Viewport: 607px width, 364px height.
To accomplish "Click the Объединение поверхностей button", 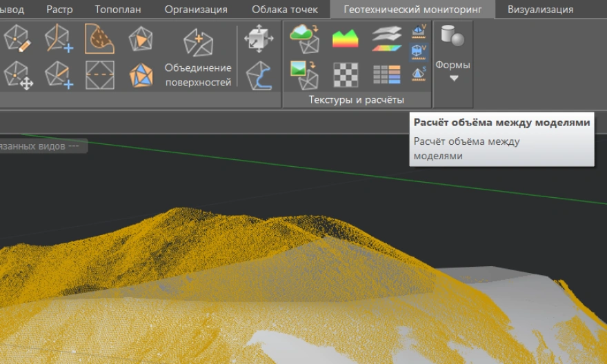I will click(198, 57).
